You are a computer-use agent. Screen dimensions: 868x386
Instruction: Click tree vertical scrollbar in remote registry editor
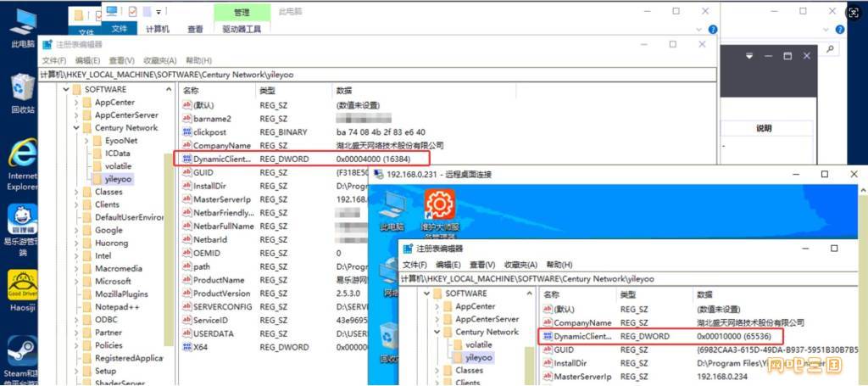click(x=530, y=366)
